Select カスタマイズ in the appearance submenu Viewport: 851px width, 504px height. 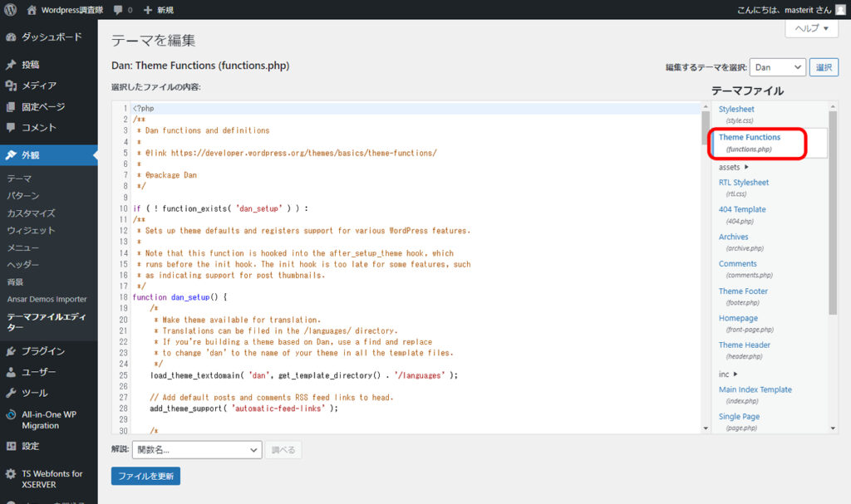(x=31, y=213)
